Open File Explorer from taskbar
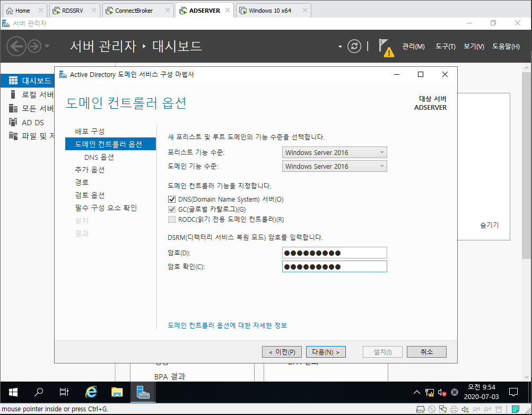Viewport: 532px width, 415px height. (x=117, y=392)
